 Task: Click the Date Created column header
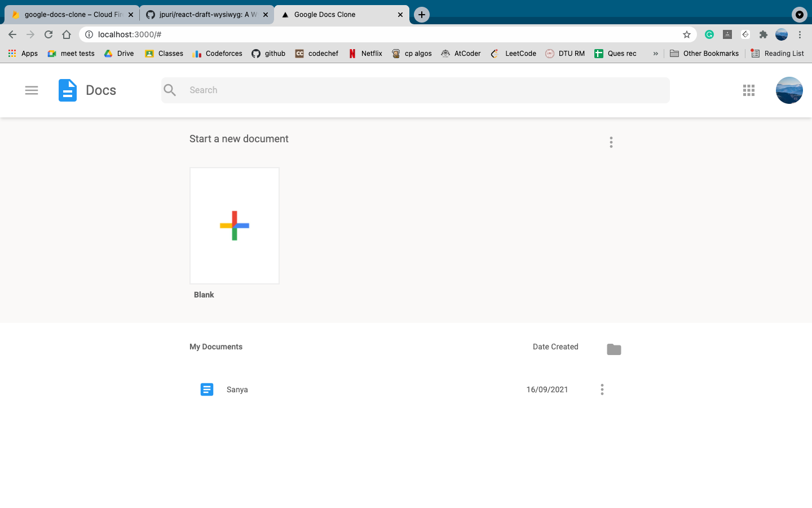(x=555, y=347)
